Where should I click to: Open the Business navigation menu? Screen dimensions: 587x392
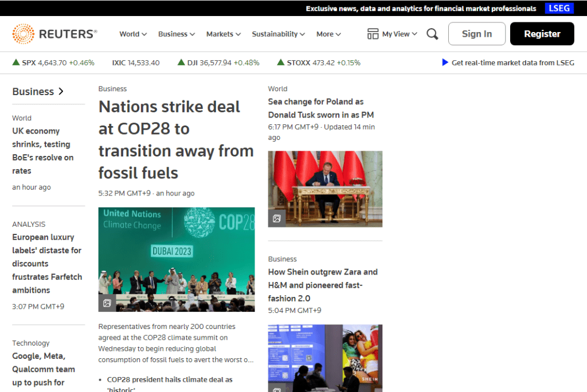point(177,34)
